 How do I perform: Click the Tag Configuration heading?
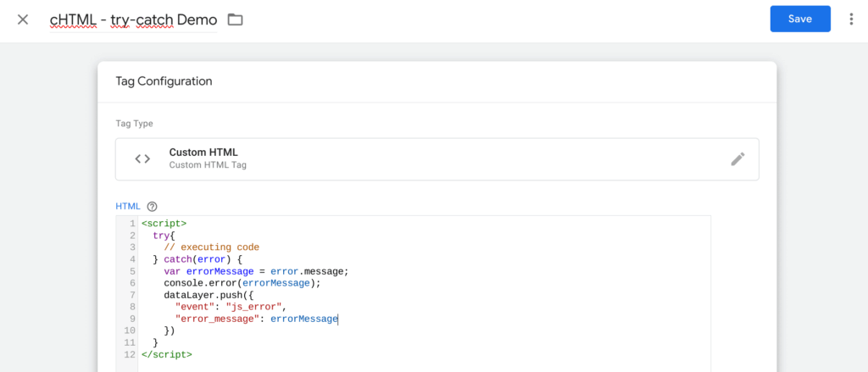164,81
